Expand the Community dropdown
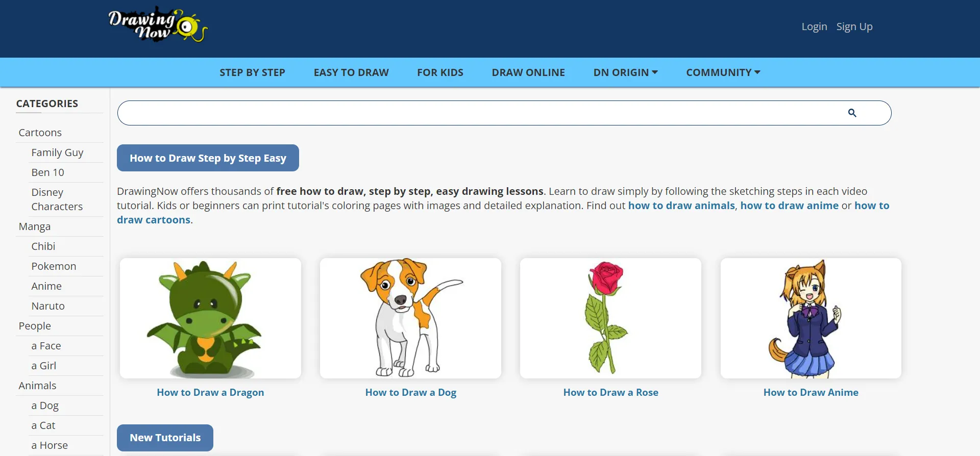 tap(723, 72)
